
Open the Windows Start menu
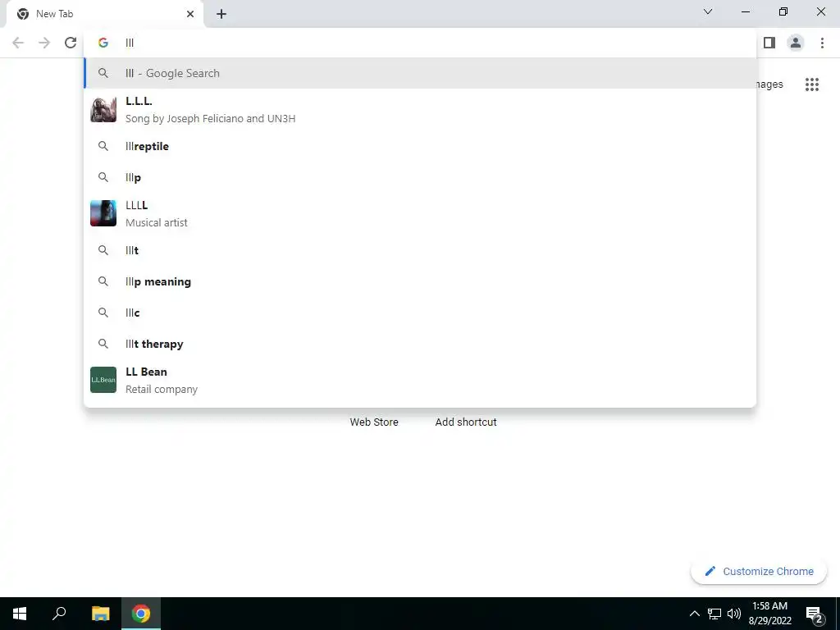pos(20,614)
